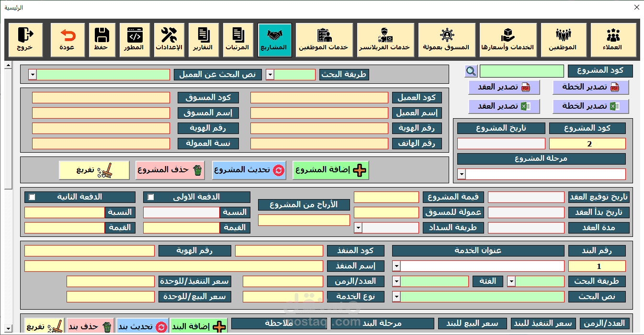Open المسوق بعمولة marketer icon
644x335 pixels.
[447, 39]
